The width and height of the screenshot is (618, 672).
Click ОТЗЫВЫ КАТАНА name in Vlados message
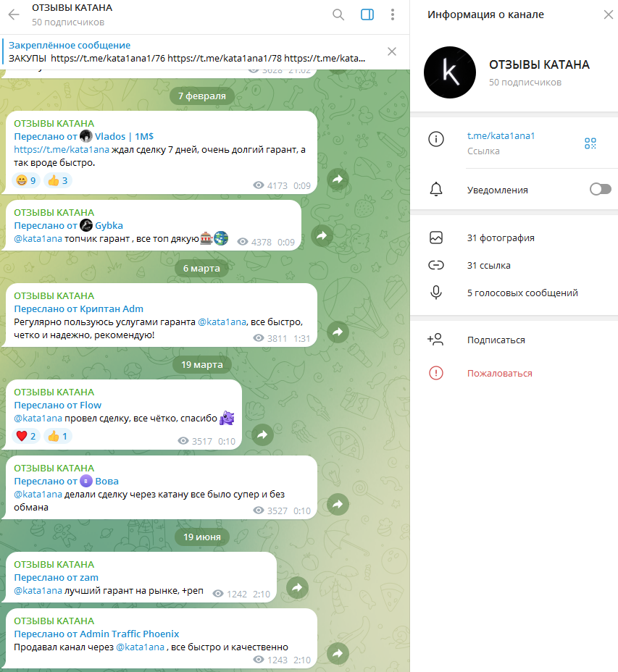pos(54,123)
